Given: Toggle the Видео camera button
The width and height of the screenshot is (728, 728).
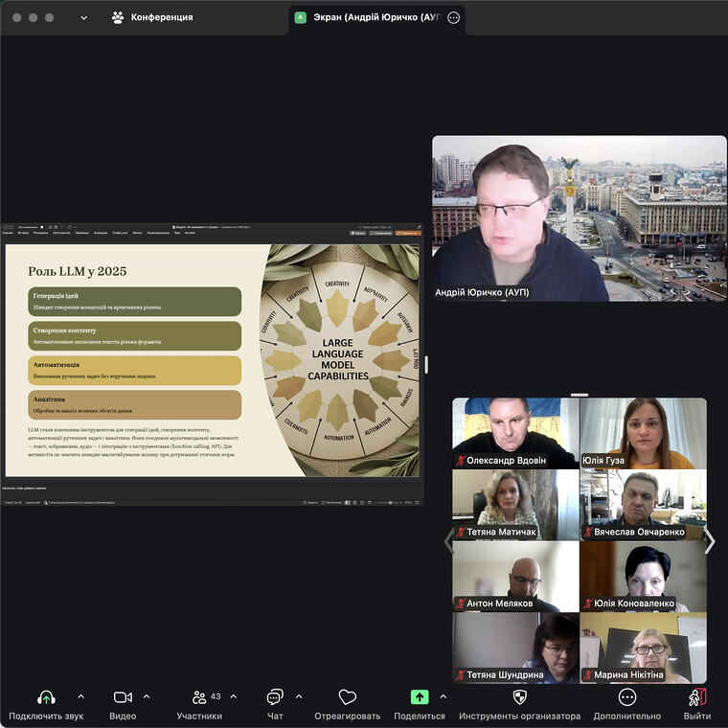Looking at the screenshot, I should click(123, 697).
